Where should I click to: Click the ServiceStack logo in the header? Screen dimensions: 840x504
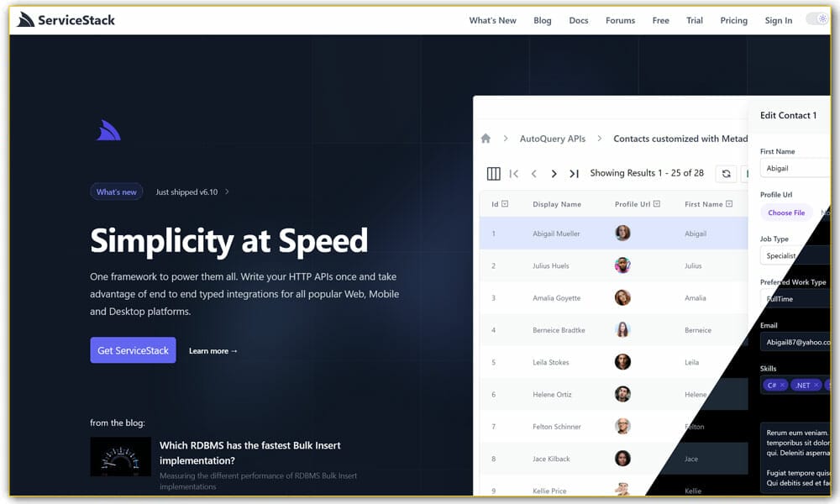point(66,20)
